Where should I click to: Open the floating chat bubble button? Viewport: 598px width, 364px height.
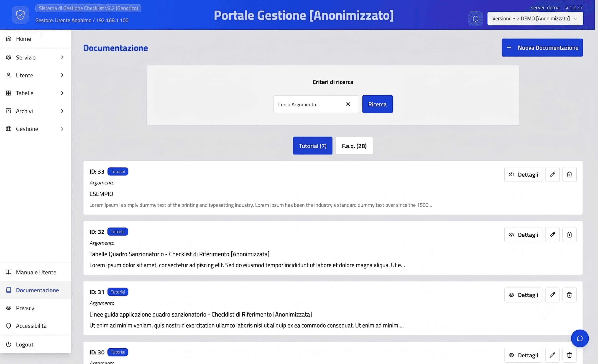pos(580,338)
